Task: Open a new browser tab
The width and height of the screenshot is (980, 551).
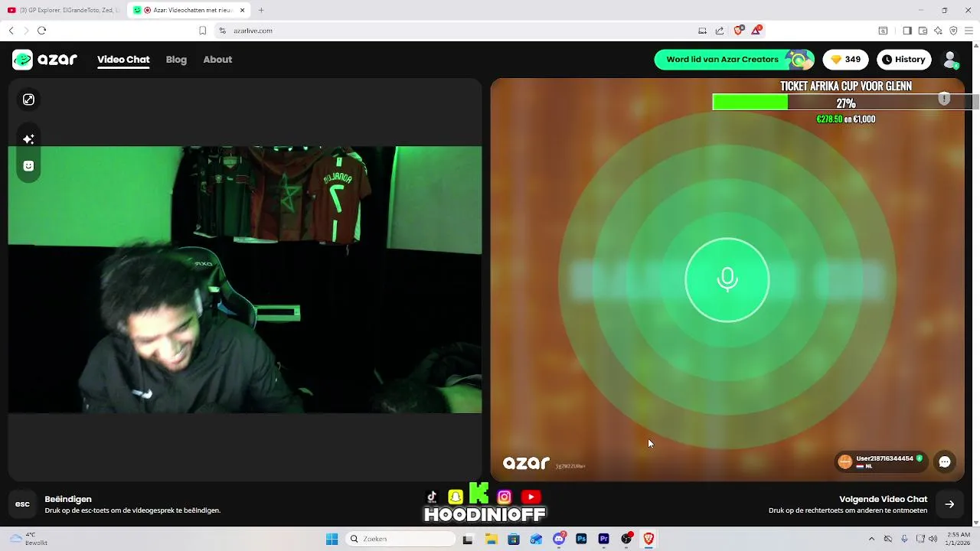Action: click(261, 10)
